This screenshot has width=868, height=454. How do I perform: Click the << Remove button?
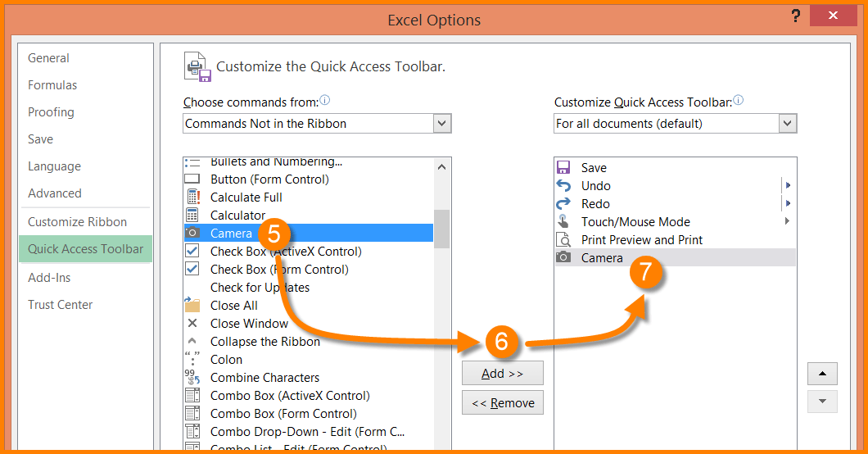click(x=503, y=402)
